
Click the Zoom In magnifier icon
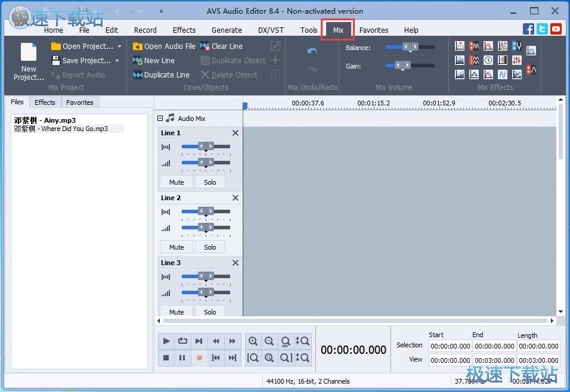pyautogui.click(x=253, y=341)
